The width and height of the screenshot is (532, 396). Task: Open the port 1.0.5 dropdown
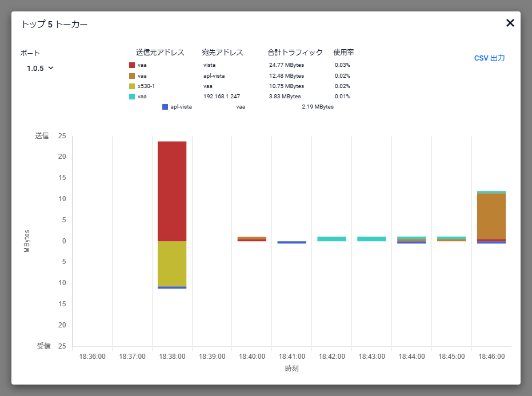[41, 68]
